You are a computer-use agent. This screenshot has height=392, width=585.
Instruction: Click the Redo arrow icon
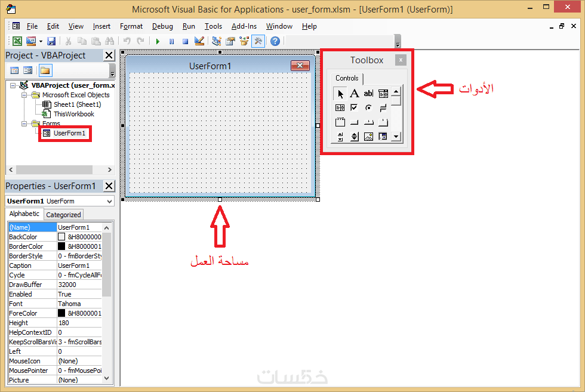point(140,41)
